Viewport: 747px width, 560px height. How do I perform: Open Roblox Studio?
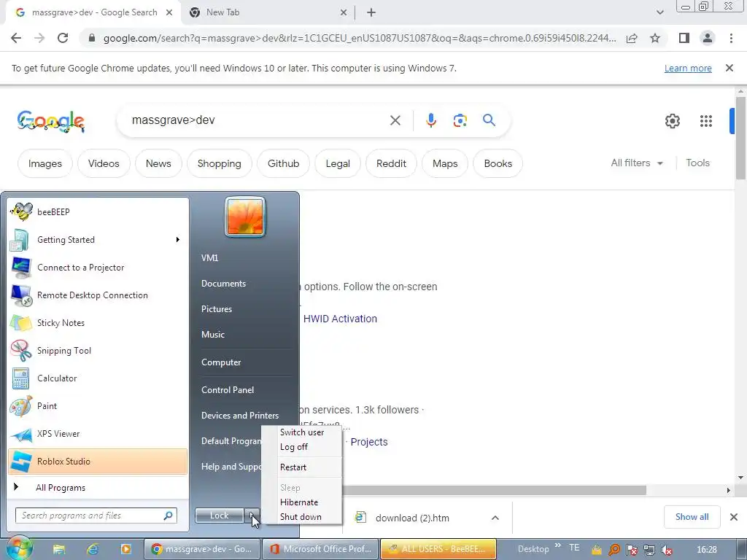pos(97,462)
